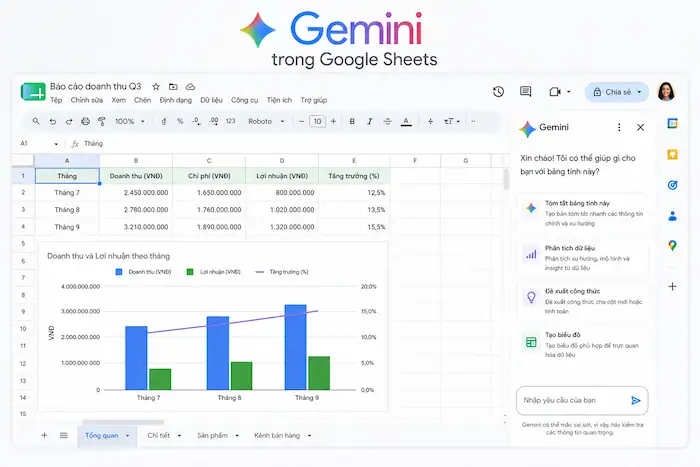Open the text color picker
The image size is (700, 467).
(406, 121)
